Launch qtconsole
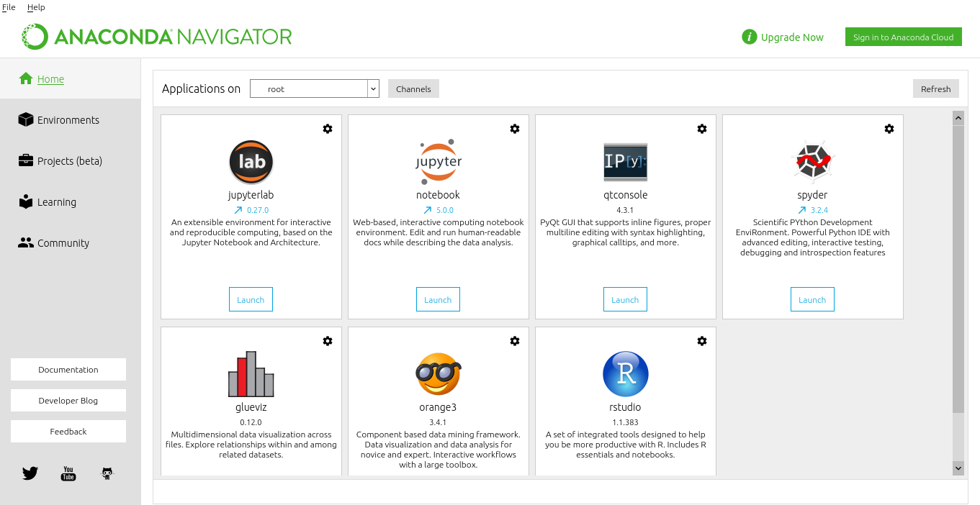Viewport: 980px width, 505px height. pos(625,300)
